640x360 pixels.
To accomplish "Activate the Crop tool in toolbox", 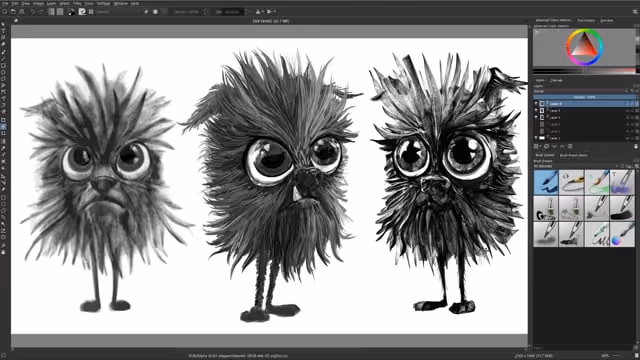I will pos(3,133).
